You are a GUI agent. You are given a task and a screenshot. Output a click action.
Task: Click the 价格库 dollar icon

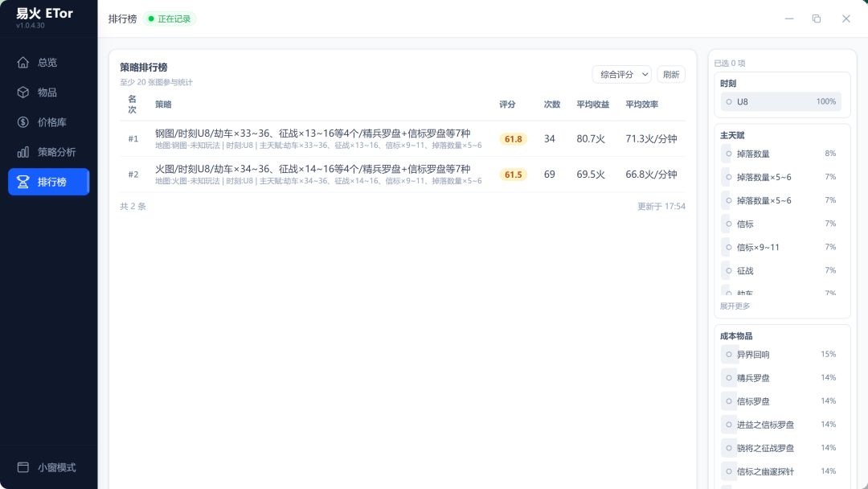pyautogui.click(x=23, y=122)
